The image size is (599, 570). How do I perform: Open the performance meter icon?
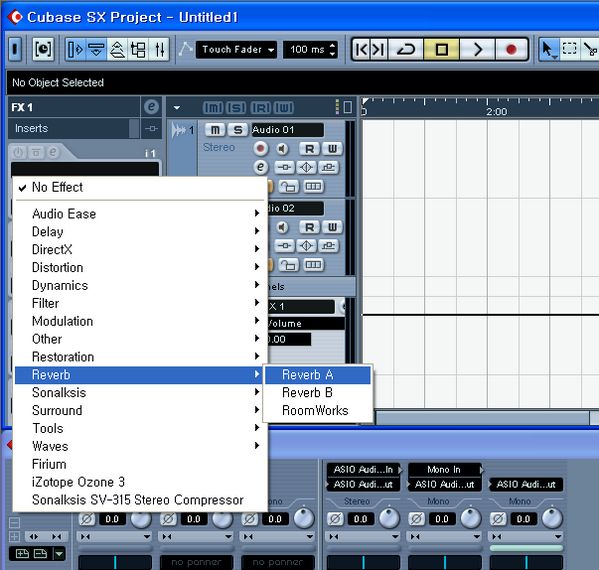pos(43,50)
